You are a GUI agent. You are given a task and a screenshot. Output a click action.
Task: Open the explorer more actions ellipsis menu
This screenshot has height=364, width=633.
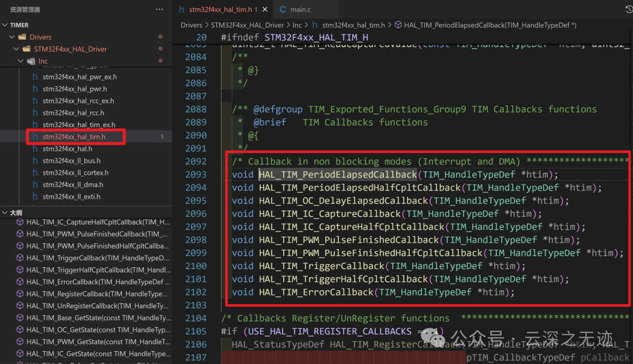(x=159, y=9)
